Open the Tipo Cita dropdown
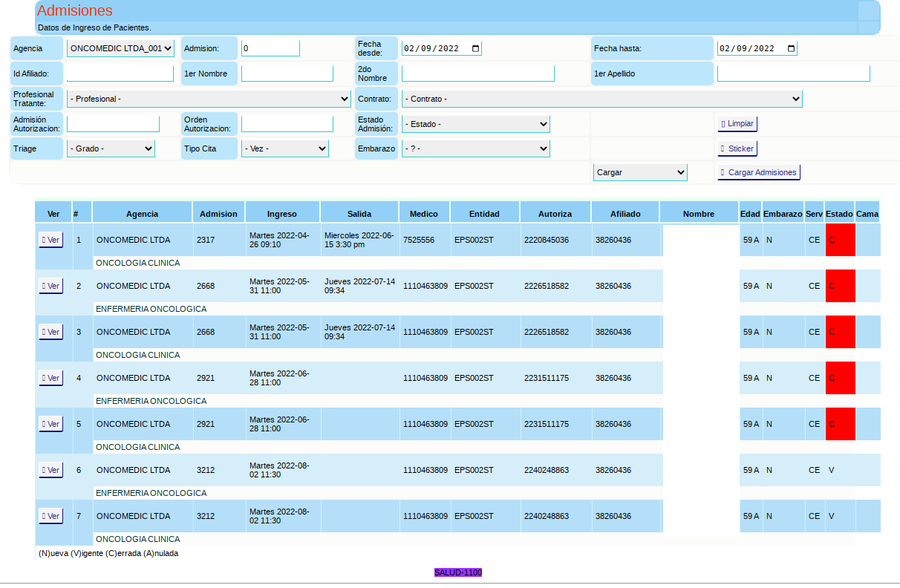Viewport: 900px width, 588px height. (284, 148)
